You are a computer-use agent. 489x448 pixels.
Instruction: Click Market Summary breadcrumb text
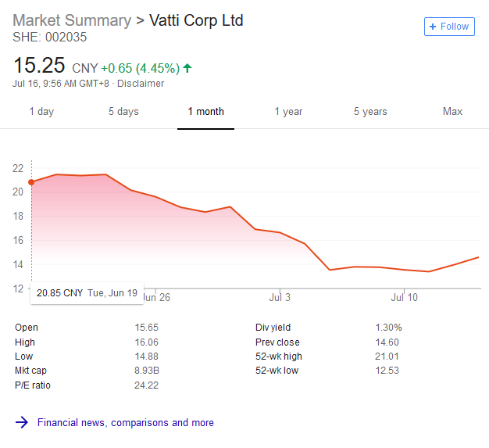(x=73, y=20)
